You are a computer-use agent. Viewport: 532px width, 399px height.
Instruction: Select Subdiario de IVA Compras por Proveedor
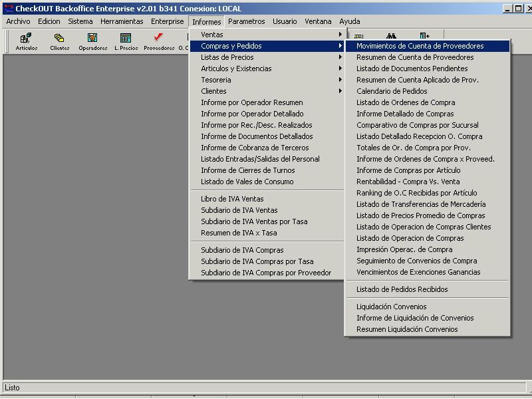pyautogui.click(x=267, y=273)
